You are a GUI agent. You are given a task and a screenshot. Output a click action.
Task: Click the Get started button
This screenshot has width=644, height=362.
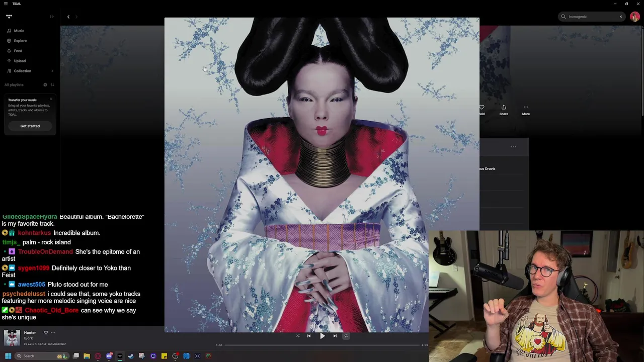pyautogui.click(x=30, y=126)
